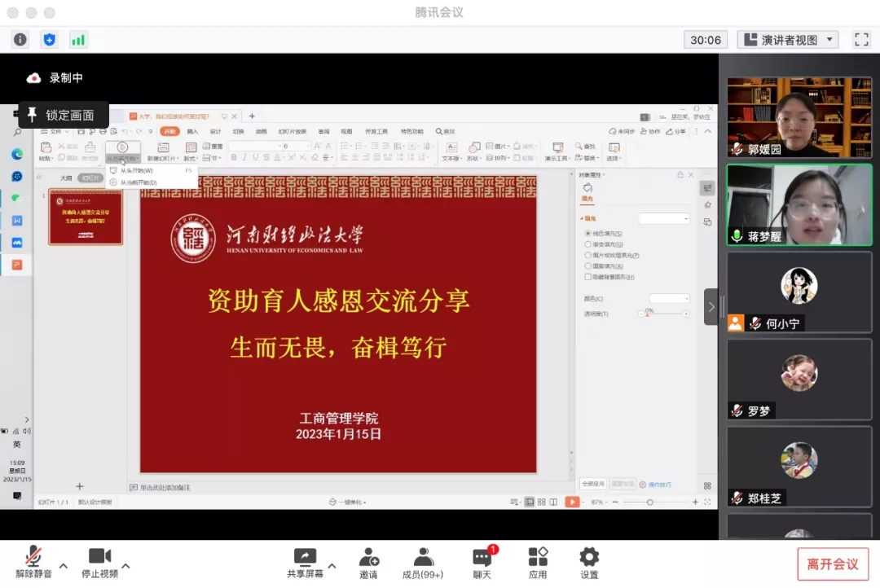Open the Apps (应用) icon
Viewport: 880px width, 588px height.
(x=538, y=562)
